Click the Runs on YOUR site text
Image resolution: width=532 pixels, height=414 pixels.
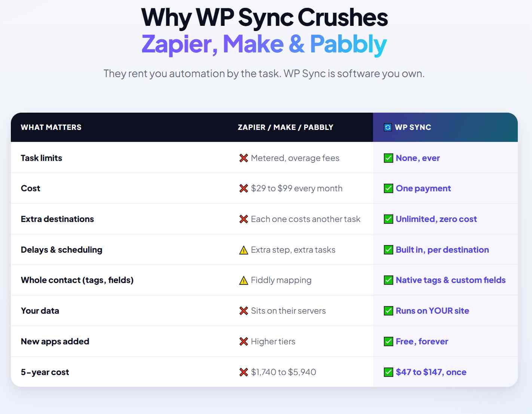(x=432, y=311)
